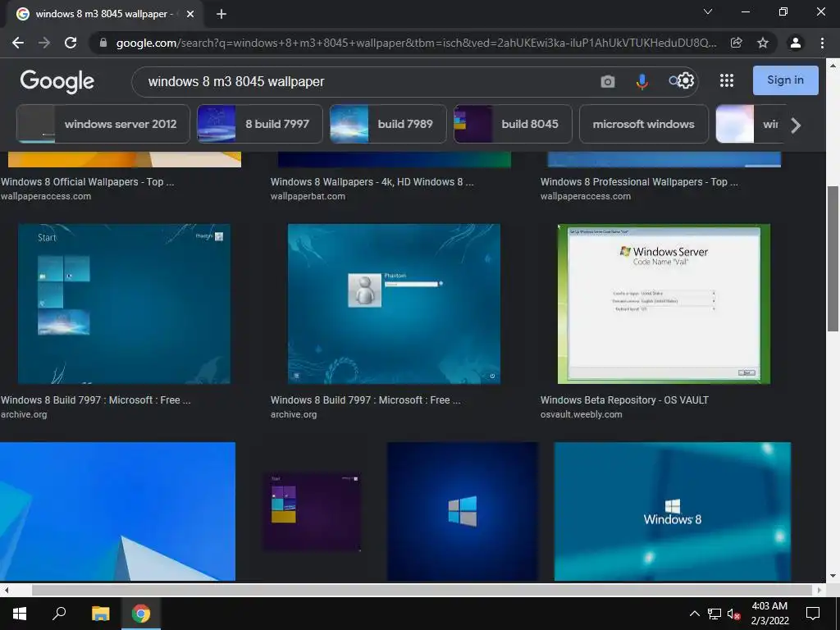Image resolution: width=840 pixels, height=630 pixels.
Task: Show more filter chips with right arrow
Action: [796, 126]
